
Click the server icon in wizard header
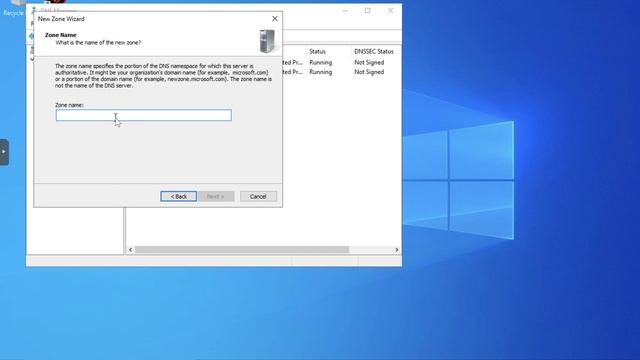(x=267, y=41)
